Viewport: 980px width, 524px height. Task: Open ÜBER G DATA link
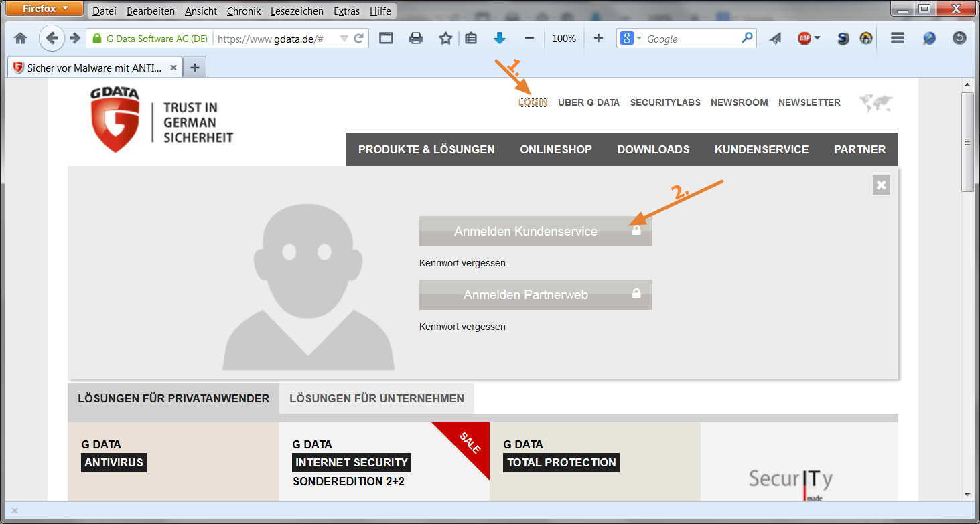click(589, 102)
